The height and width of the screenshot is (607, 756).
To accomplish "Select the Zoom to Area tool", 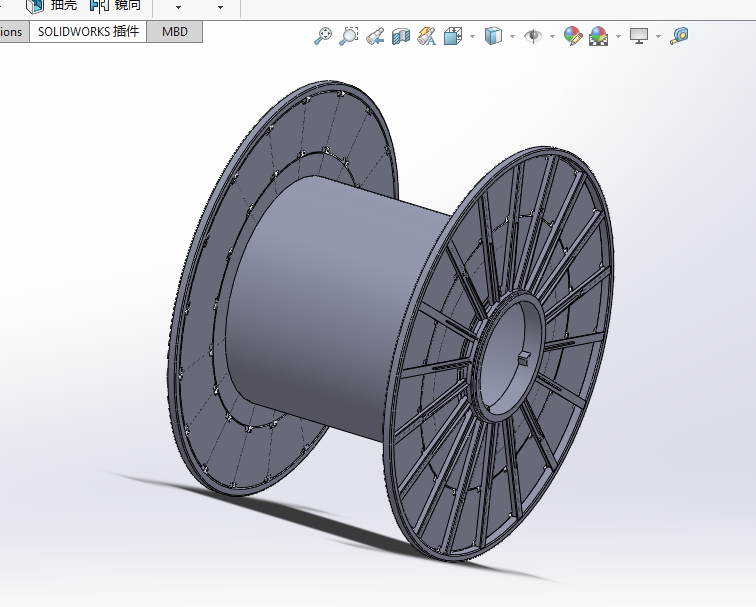I will [349, 37].
